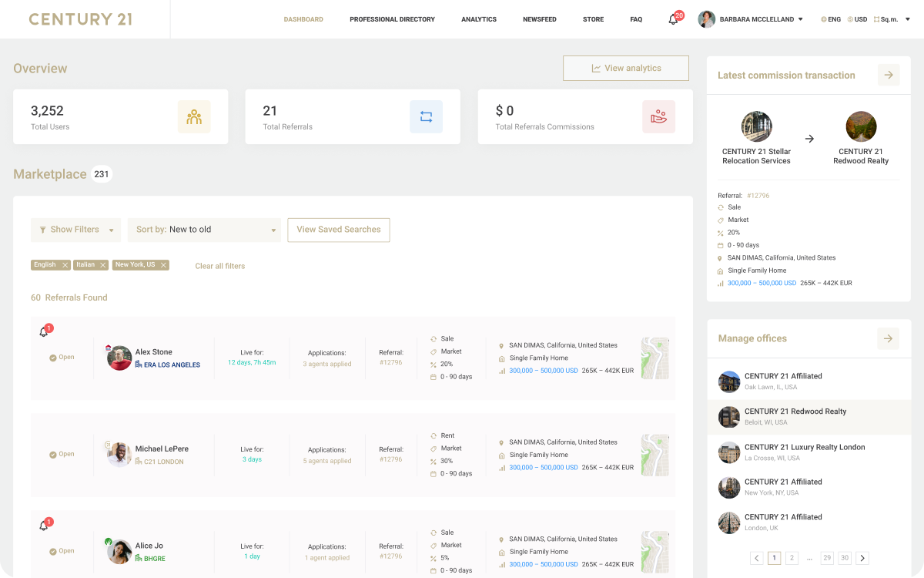This screenshot has height=578, width=924.
Task: Go to previous page in Manage offices
Action: point(756,558)
